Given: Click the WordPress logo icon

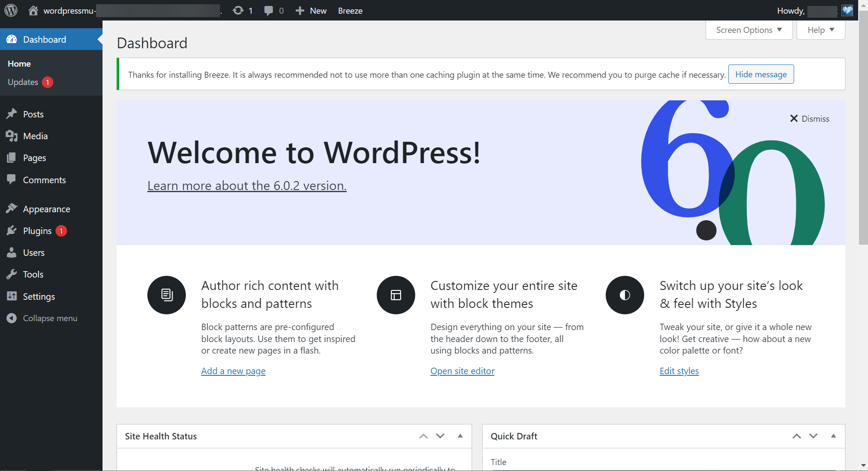Looking at the screenshot, I should [x=11, y=10].
